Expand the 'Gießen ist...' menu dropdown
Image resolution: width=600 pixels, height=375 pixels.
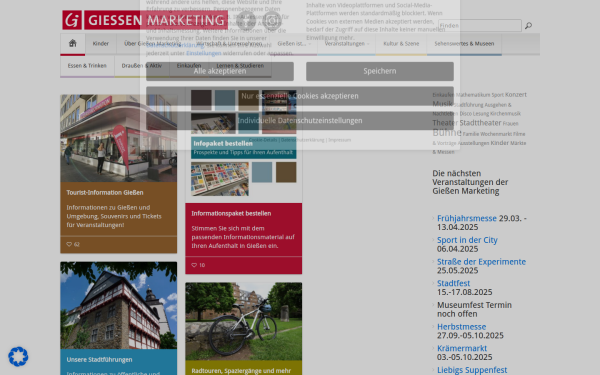294,44
